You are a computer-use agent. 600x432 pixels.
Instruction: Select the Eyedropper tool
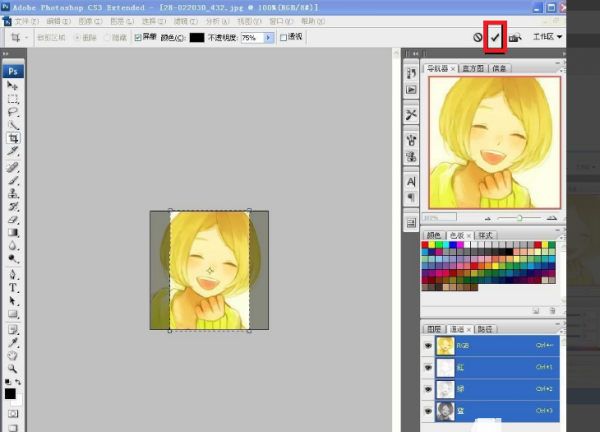coord(13,342)
